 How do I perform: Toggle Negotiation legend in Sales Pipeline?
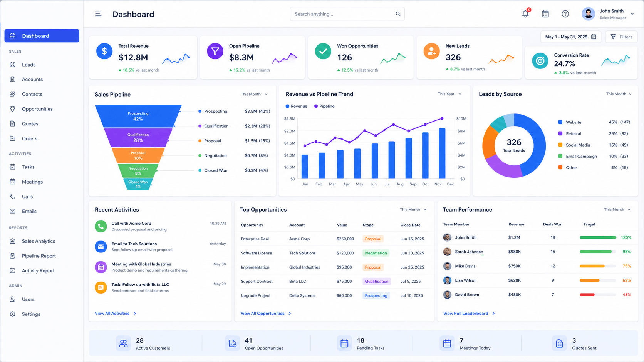(x=213, y=155)
